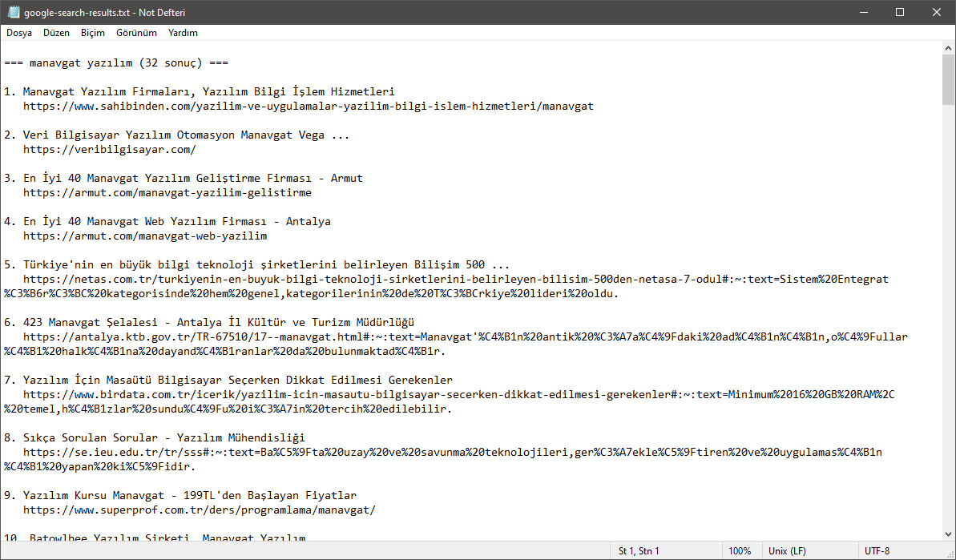Open the Görünüm menu
Image resolution: width=956 pixels, height=560 pixels.
[136, 33]
